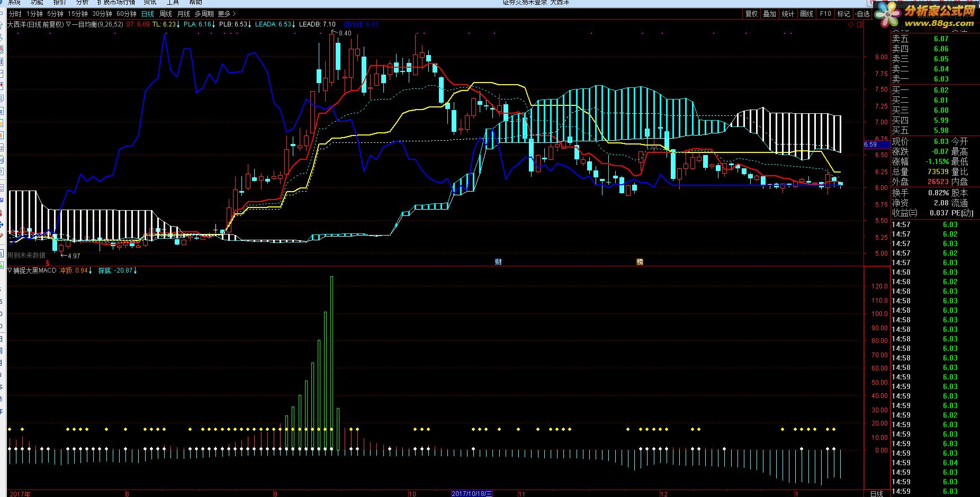Select the 30分钟 period tab
This screenshot has width=980, height=497.
pos(102,14)
